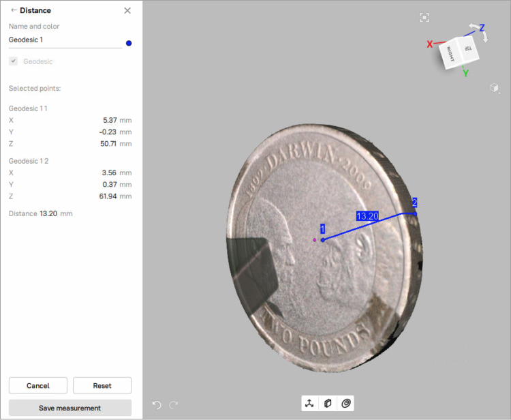Open the blue measurement color picker
Screen dimensions: 511x420
point(129,43)
